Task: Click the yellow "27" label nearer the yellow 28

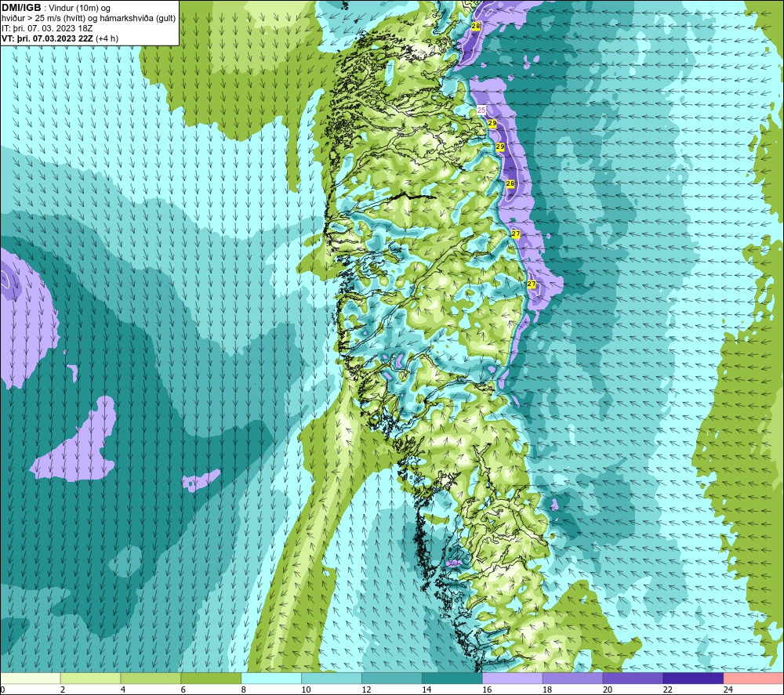Action: click(x=516, y=233)
